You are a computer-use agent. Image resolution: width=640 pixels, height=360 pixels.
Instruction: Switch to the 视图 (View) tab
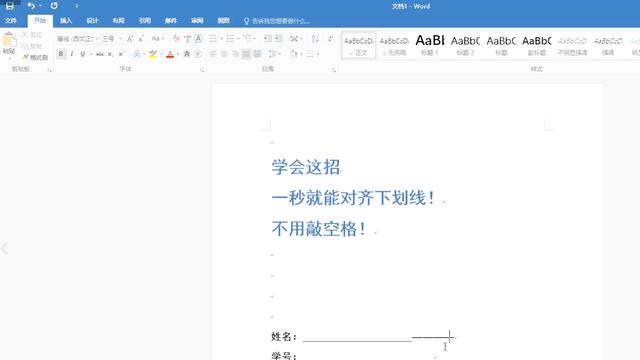point(223,20)
